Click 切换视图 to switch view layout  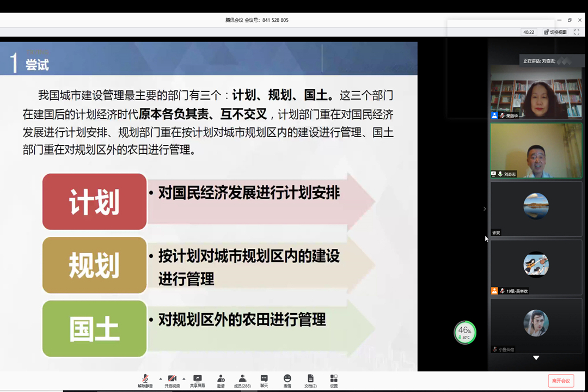point(555,32)
